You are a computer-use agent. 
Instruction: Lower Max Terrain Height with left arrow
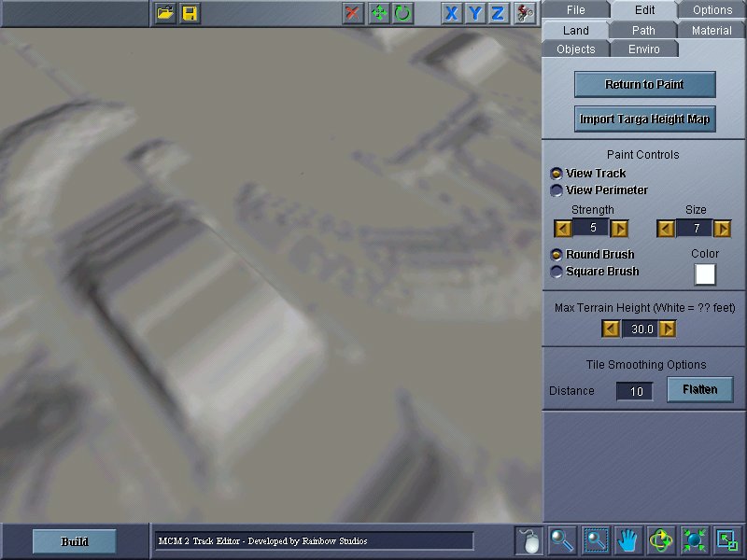click(x=611, y=329)
